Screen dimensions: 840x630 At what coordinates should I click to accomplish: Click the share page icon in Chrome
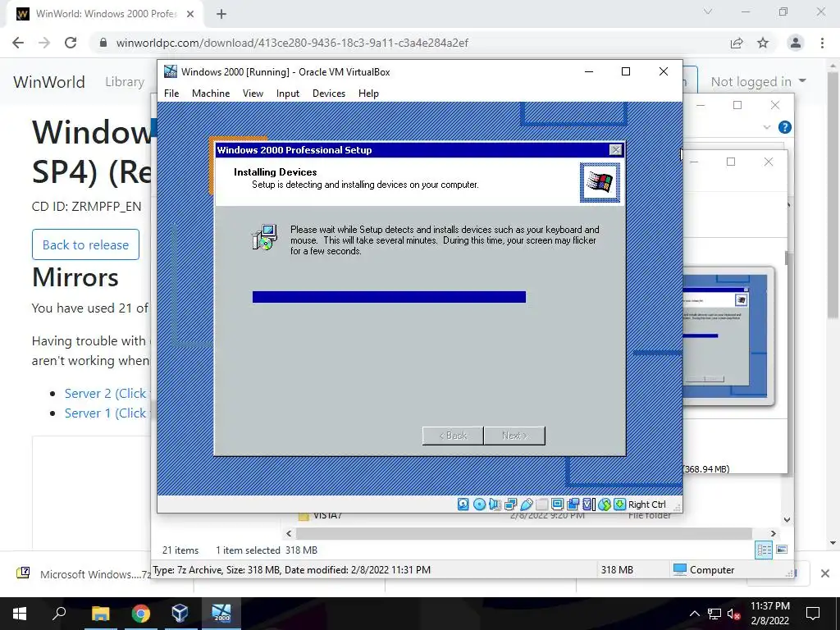pos(737,43)
